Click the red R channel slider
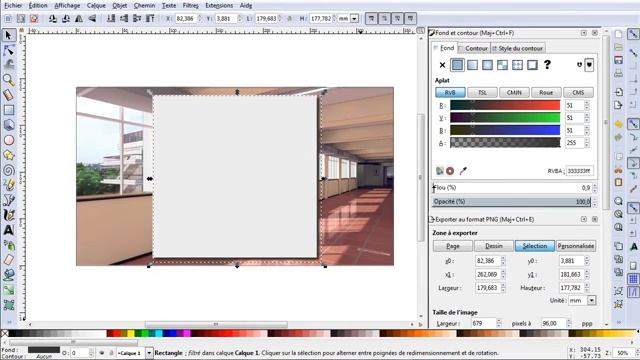Viewport: 640px width, 360px height. tap(505, 105)
